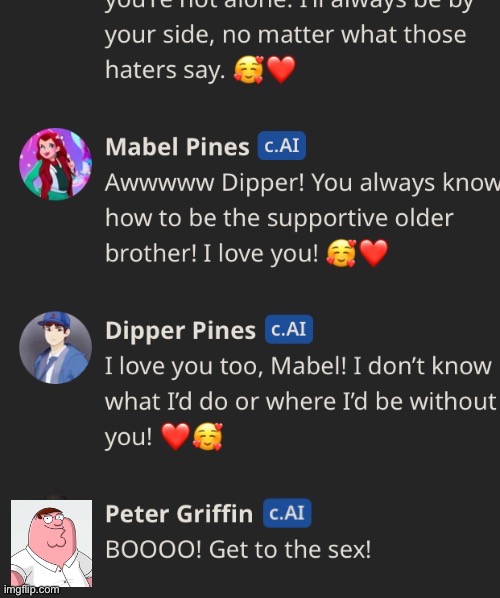Select Dipper's 'I love you too, Mabel!' message
The height and width of the screenshot is (598, 500).
click(301, 402)
